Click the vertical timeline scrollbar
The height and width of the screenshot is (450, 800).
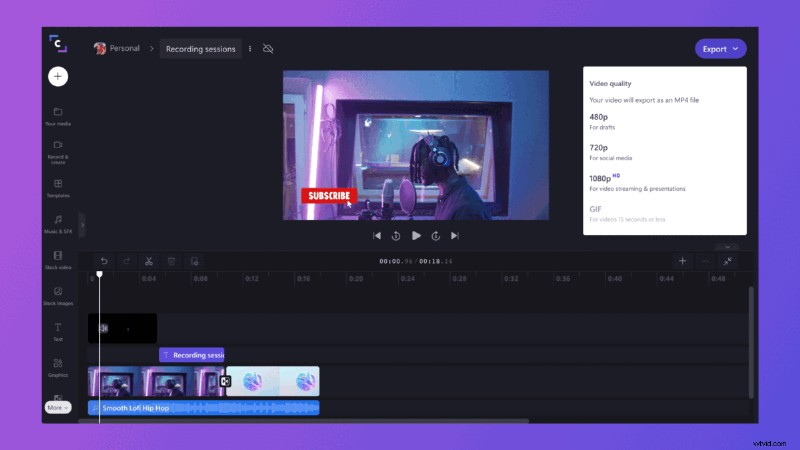pos(751,342)
